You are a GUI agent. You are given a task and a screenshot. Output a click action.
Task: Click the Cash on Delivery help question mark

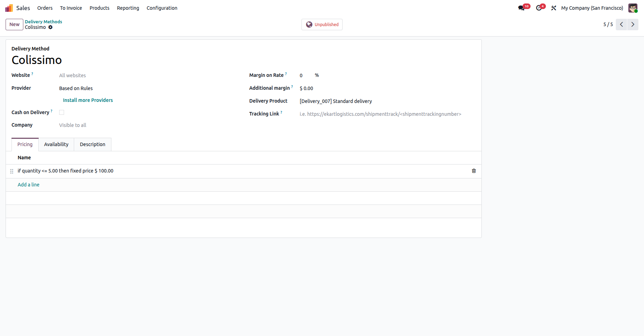(52, 111)
